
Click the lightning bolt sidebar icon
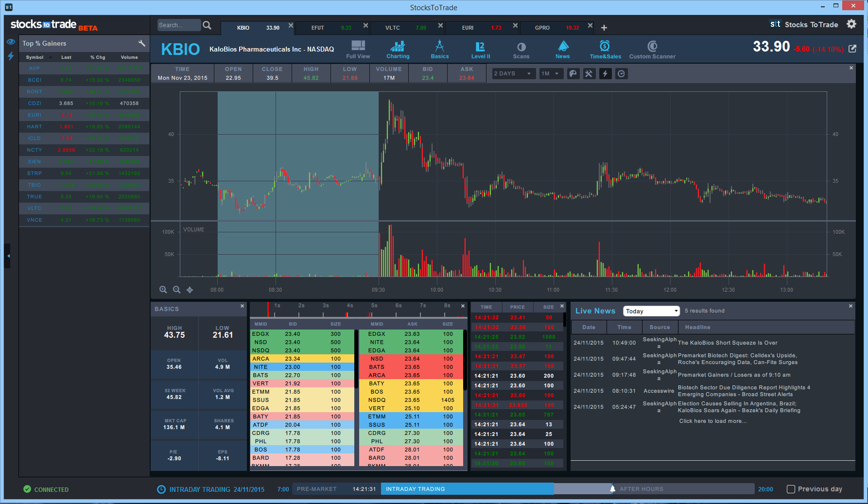point(11,56)
